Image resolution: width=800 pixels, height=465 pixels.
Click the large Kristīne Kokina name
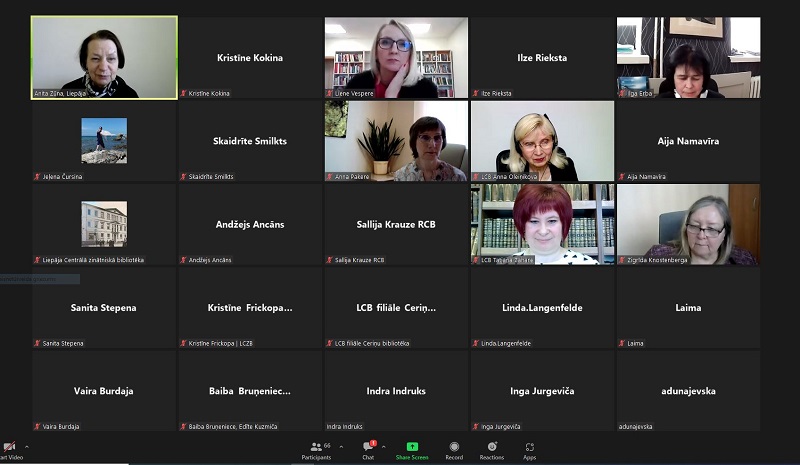click(250, 58)
